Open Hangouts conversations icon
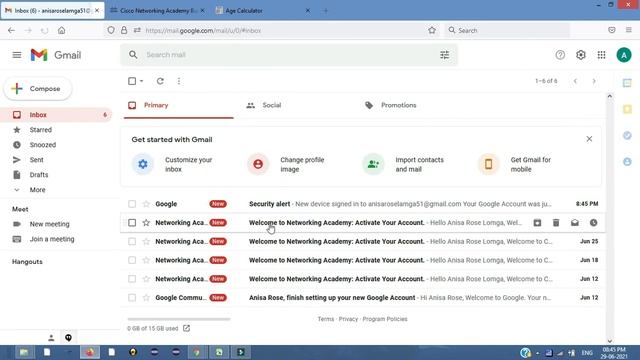The image size is (640, 360). [x=68, y=338]
